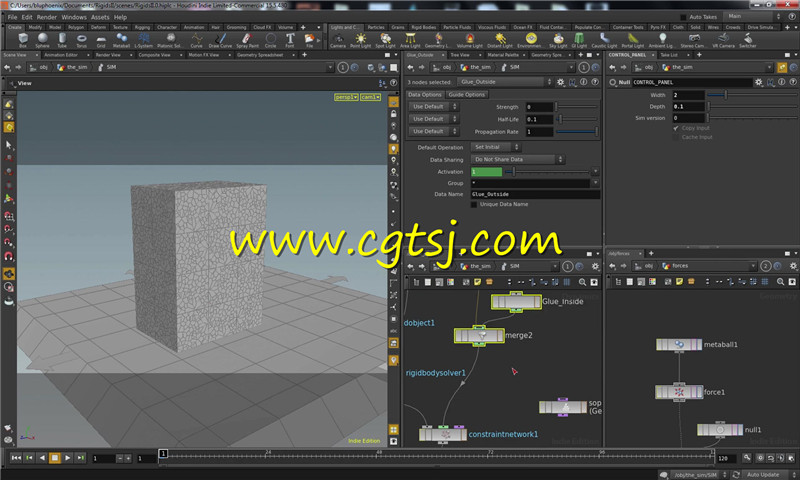Open the cam1 camera menu
This screenshot has width=800, height=480.
[370, 97]
